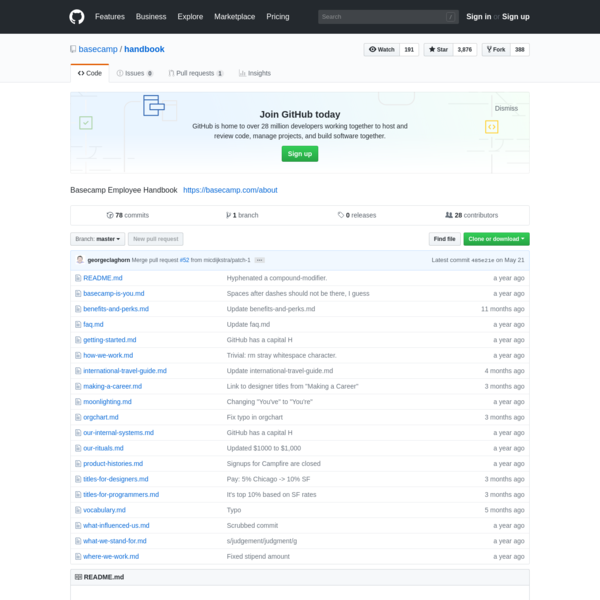Open pull request #52 link
The height and width of the screenshot is (600, 600).
coord(184,260)
